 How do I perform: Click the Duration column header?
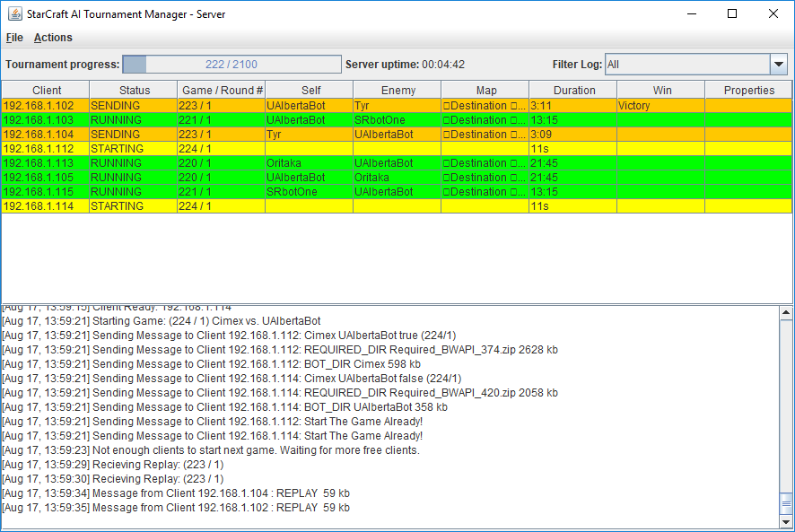[x=573, y=91]
